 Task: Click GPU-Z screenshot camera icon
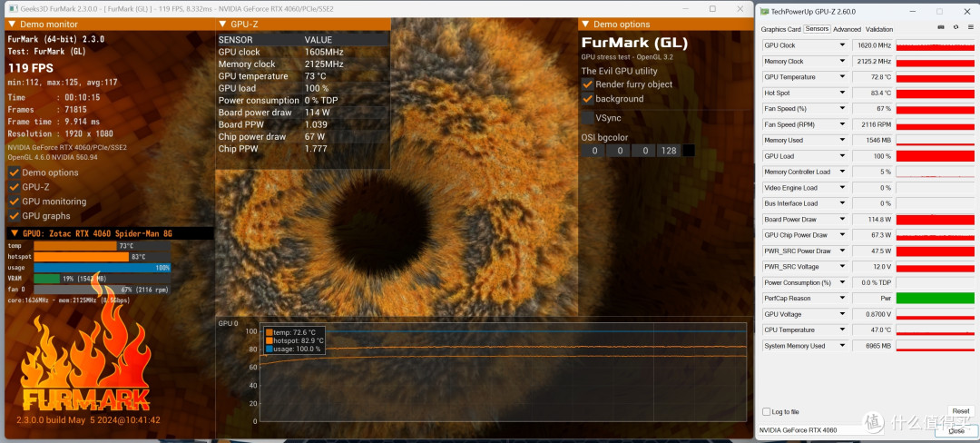coord(941,28)
